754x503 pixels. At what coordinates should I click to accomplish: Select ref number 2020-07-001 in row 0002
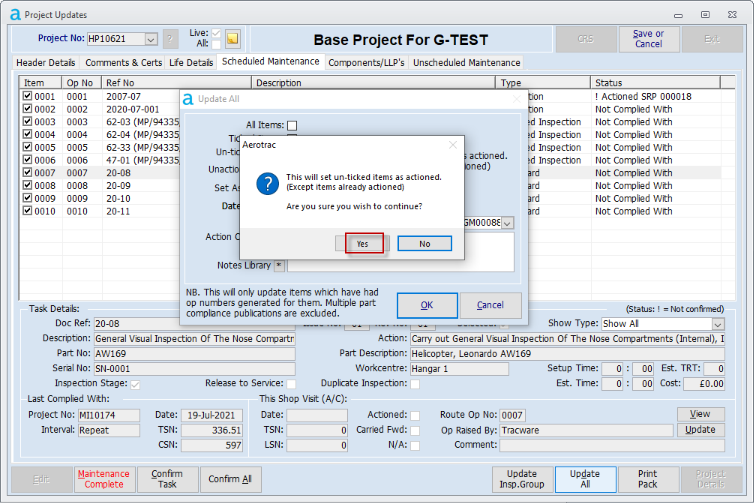pyautogui.click(x=133, y=109)
